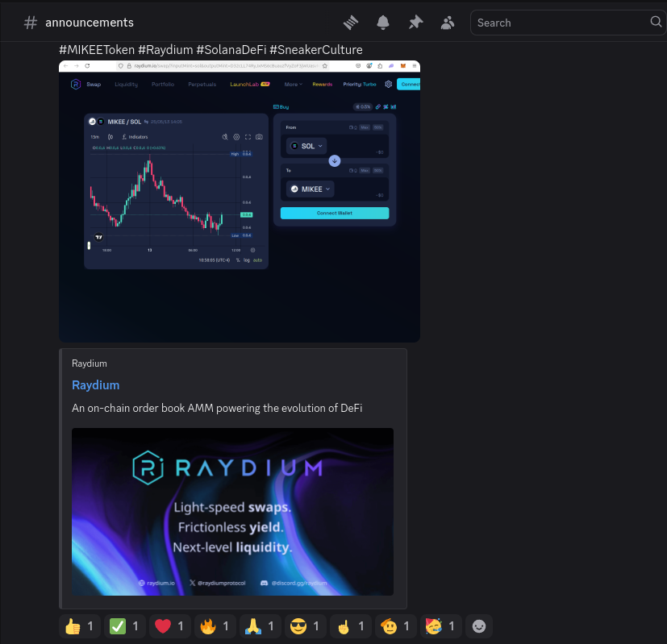667x644 pixels.
Task: Open the Raydium banner embed image
Action: pos(233,512)
